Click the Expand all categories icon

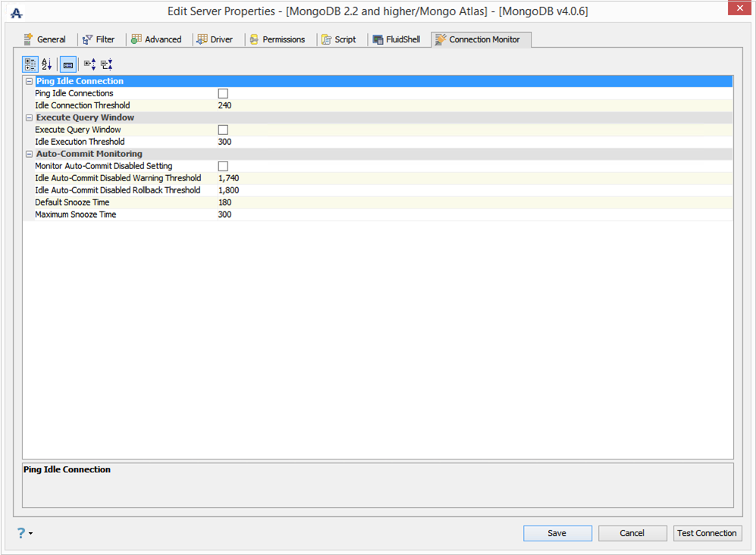[x=89, y=64]
